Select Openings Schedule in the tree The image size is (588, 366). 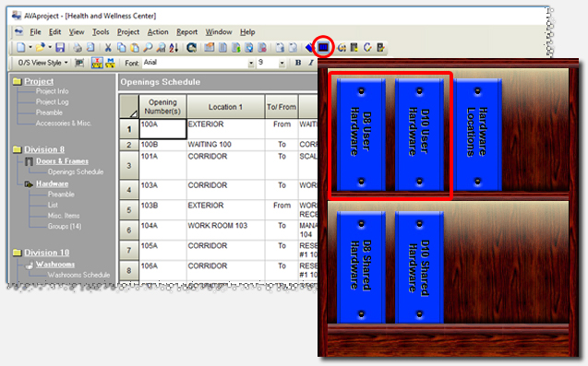(76, 172)
